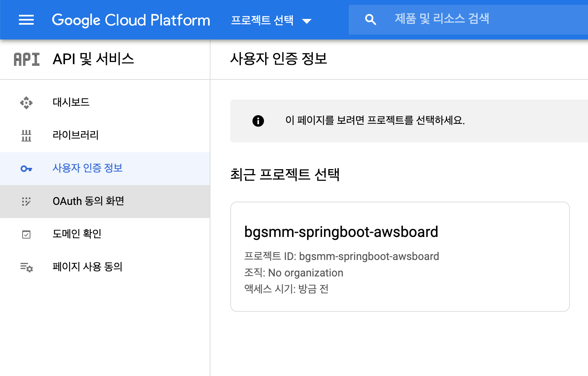Open 도메인 확인 in the sidebar
This screenshot has height=376, width=588.
tap(77, 234)
